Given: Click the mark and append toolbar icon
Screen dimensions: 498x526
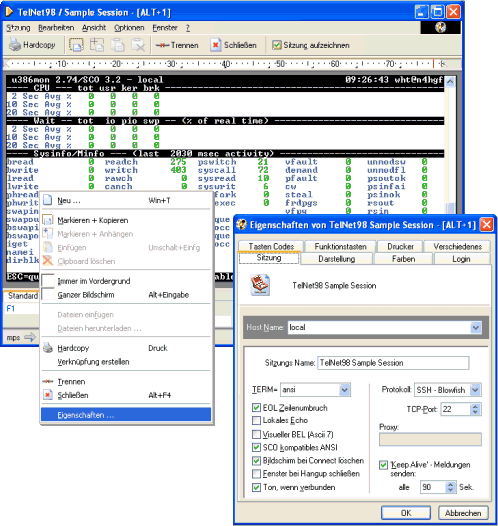Looking at the screenshot, I should (97, 45).
